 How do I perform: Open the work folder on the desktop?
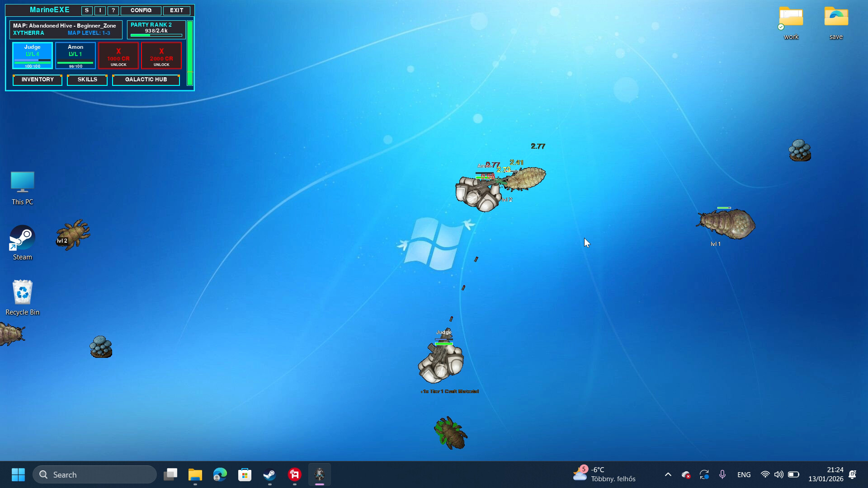tap(790, 19)
